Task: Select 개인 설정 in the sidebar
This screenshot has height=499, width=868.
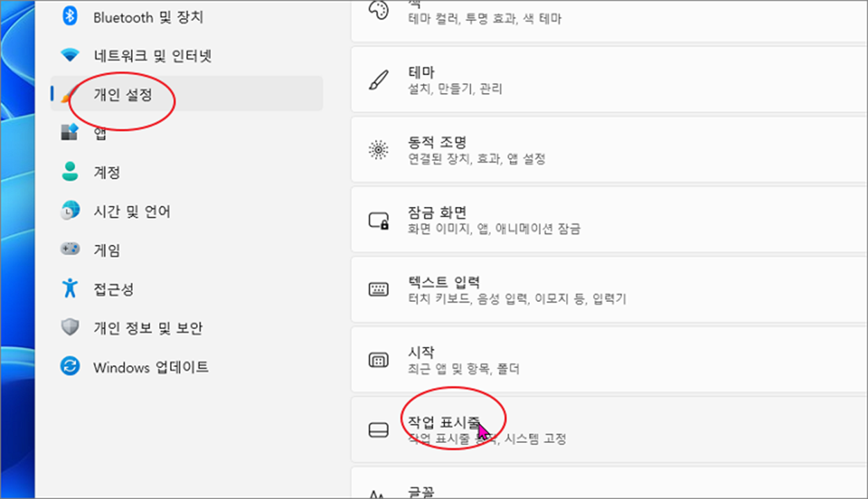Action: (187, 94)
